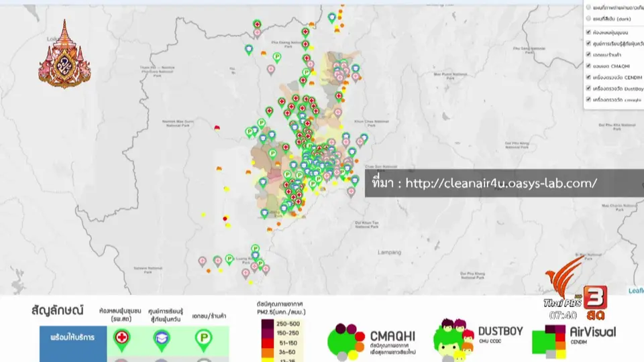
Task: Click the AirVisual colored-squares logo
Action: 549,341
